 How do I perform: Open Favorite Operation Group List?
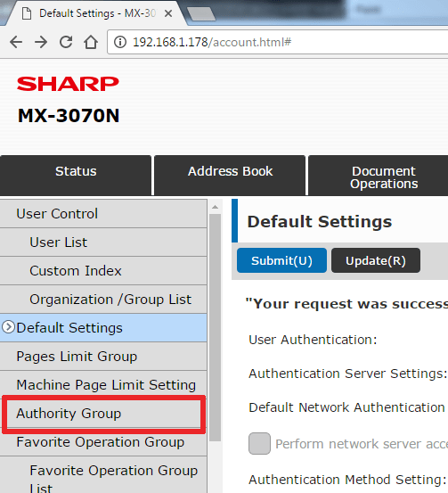tap(103, 475)
